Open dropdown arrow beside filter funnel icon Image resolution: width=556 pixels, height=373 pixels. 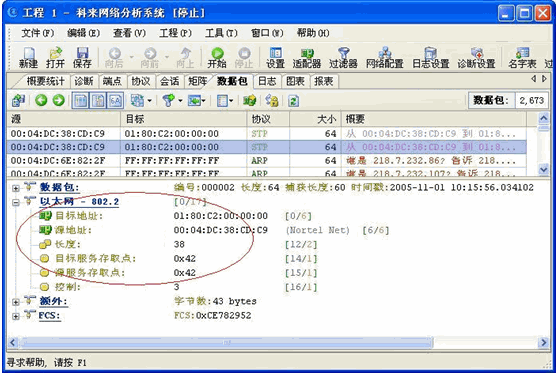click(180, 101)
